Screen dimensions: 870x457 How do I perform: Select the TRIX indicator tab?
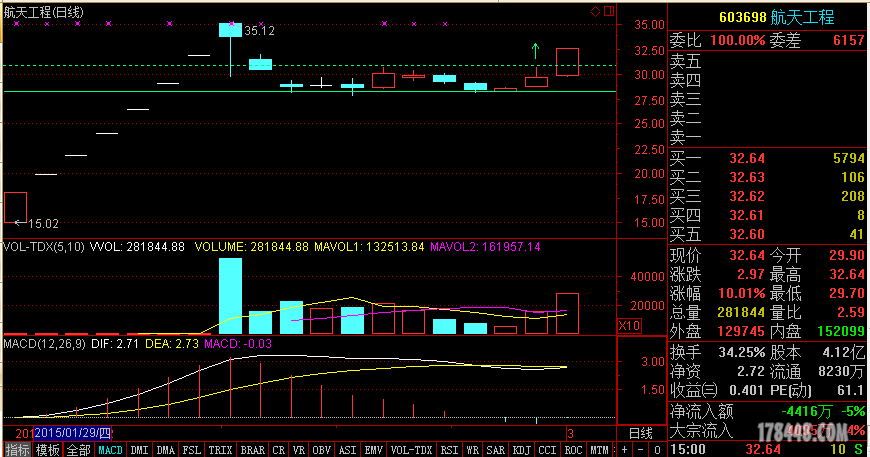point(220,450)
